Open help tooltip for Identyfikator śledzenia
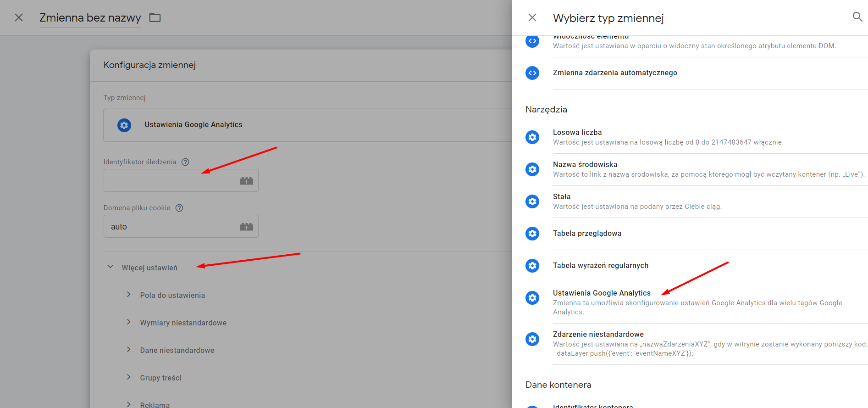Image resolution: width=868 pixels, height=408 pixels. click(x=185, y=162)
